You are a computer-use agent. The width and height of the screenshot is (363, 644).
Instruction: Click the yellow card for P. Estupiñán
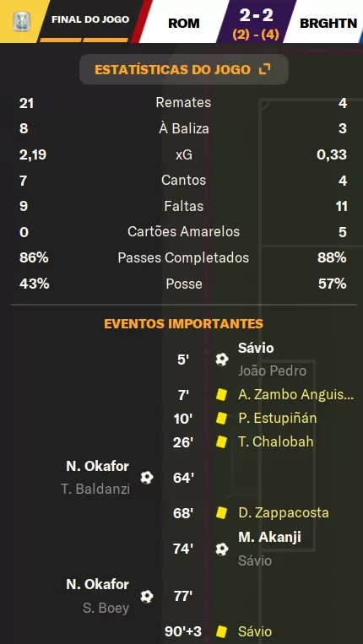pos(222,419)
